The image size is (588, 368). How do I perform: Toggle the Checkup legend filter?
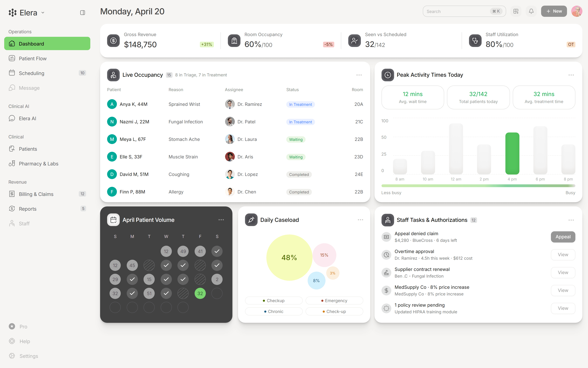coord(274,301)
